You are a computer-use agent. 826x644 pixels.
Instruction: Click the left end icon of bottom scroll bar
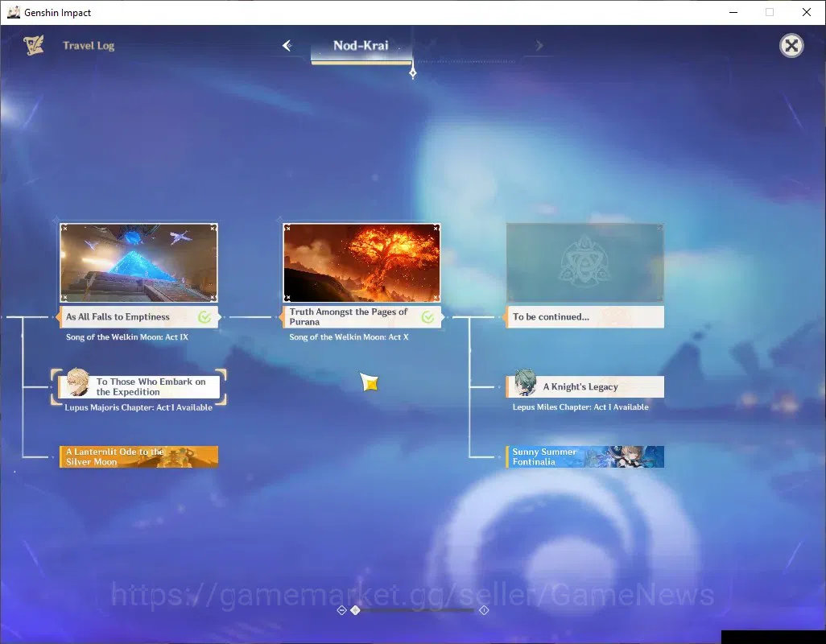(341, 610)
